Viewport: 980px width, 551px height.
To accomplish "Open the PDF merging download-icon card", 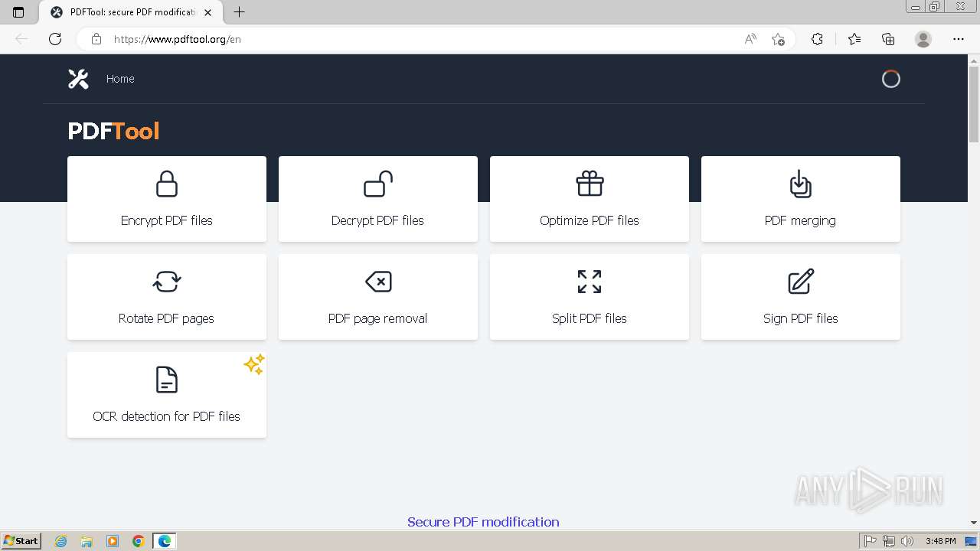I will click(801, 199).
